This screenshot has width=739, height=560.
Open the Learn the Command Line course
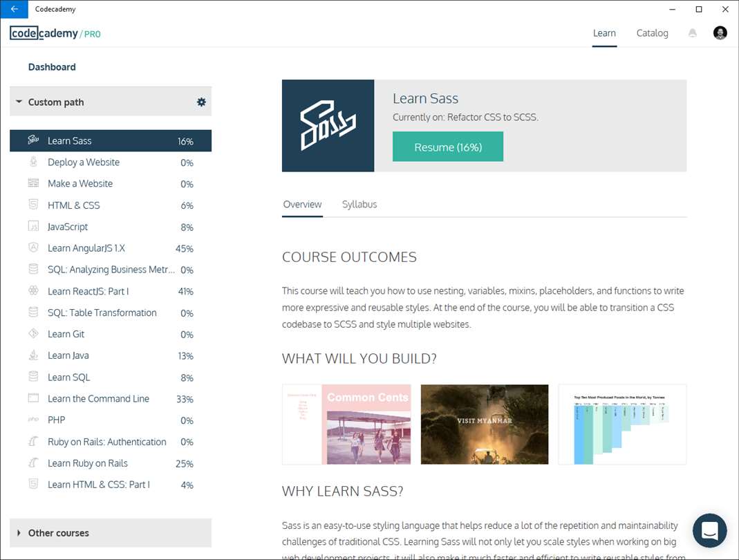111,399
